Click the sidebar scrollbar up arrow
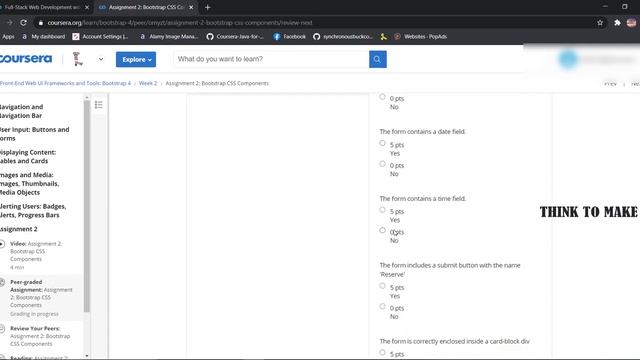 pyautogui.click(x=87, y=98)
